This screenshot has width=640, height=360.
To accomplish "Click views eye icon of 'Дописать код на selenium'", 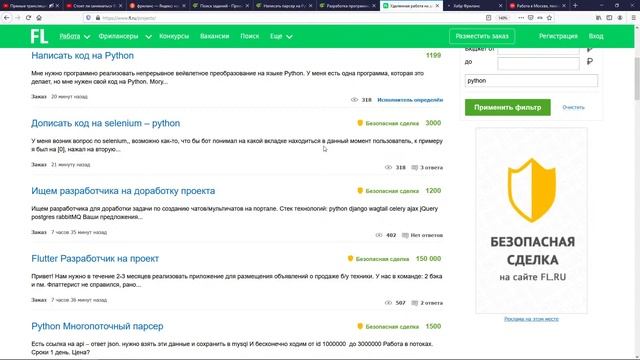I will click(x=388, y=167).
